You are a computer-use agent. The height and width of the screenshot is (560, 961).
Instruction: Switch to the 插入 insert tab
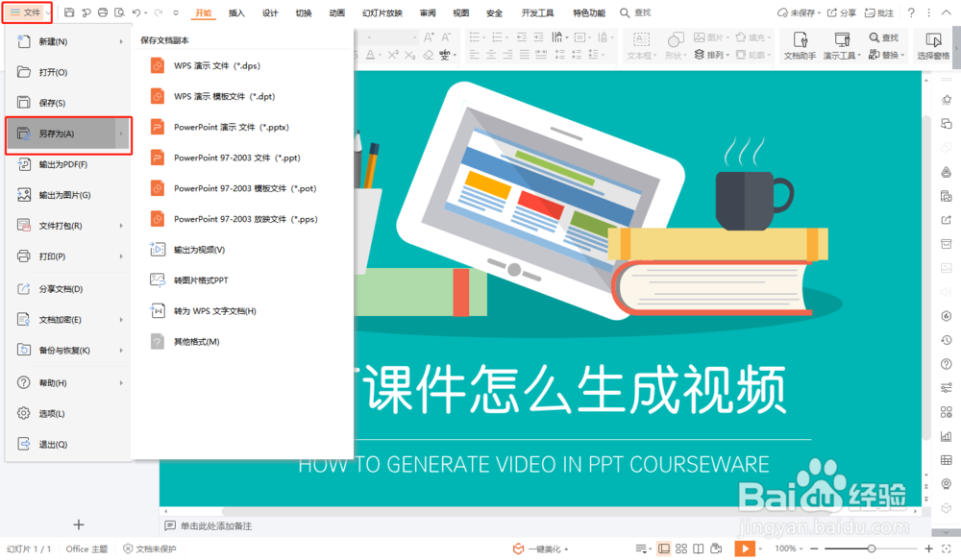point(236,12)
